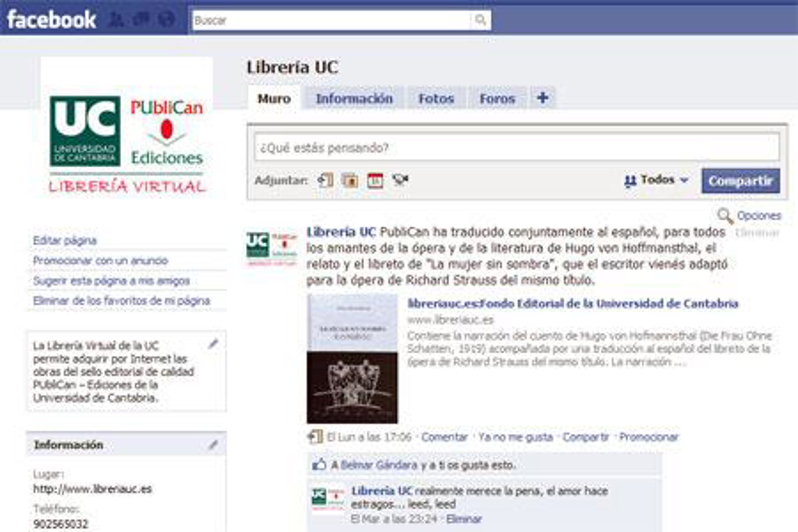
Task: Open the Todos audience dropdown
Action: tap(657, 180)
